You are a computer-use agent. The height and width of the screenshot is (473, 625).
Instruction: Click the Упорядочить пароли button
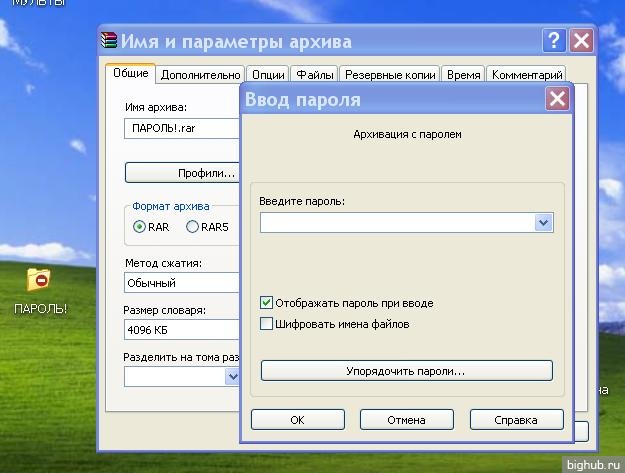(406, 371)
